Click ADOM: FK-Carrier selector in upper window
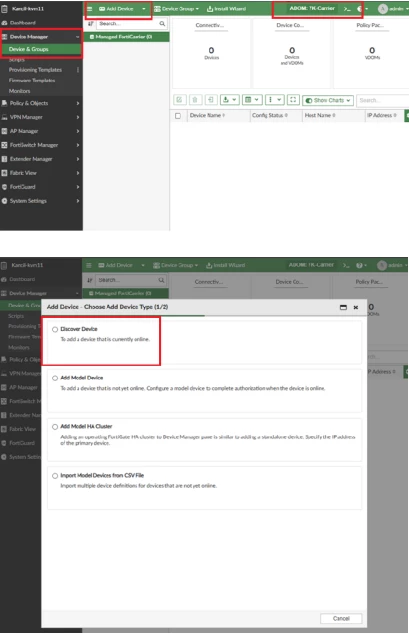This screenshot has width=409, height=634. click(x=312, y=8)
